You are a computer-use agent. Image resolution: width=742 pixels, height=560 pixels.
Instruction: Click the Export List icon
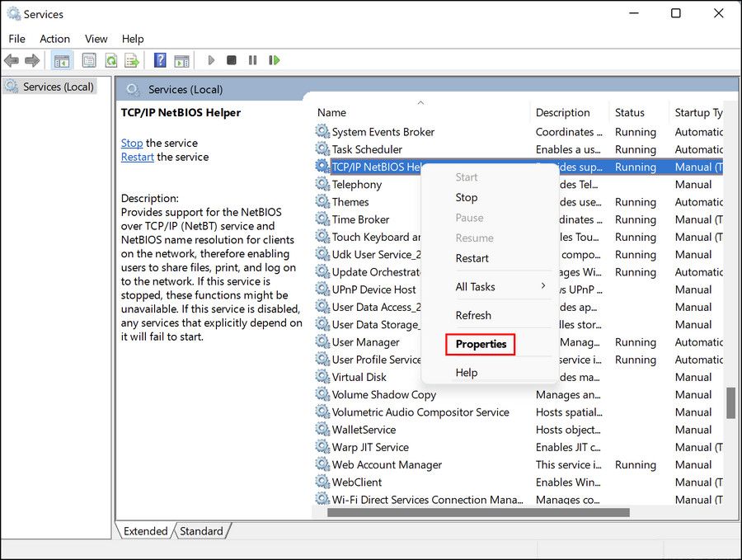point(131,59)
